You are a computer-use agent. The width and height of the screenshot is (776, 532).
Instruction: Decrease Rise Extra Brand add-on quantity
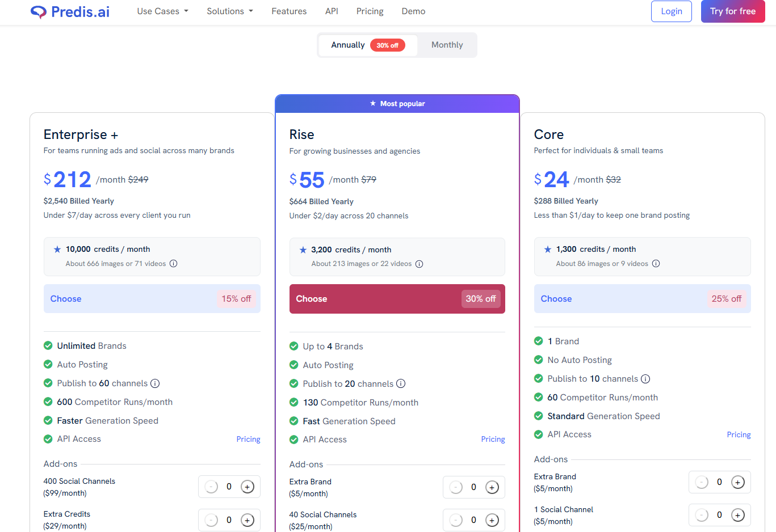[456, 487]
